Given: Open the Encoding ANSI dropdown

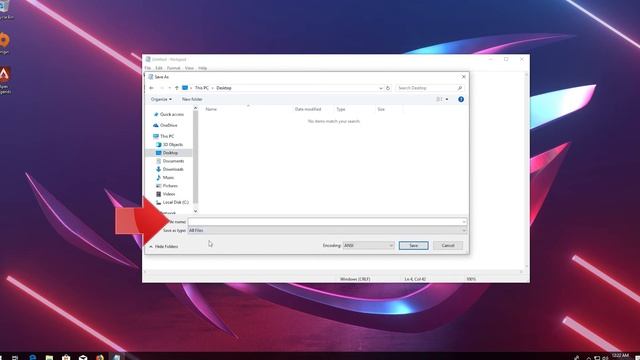Looking at the screenshot, I should click(369, 245).
